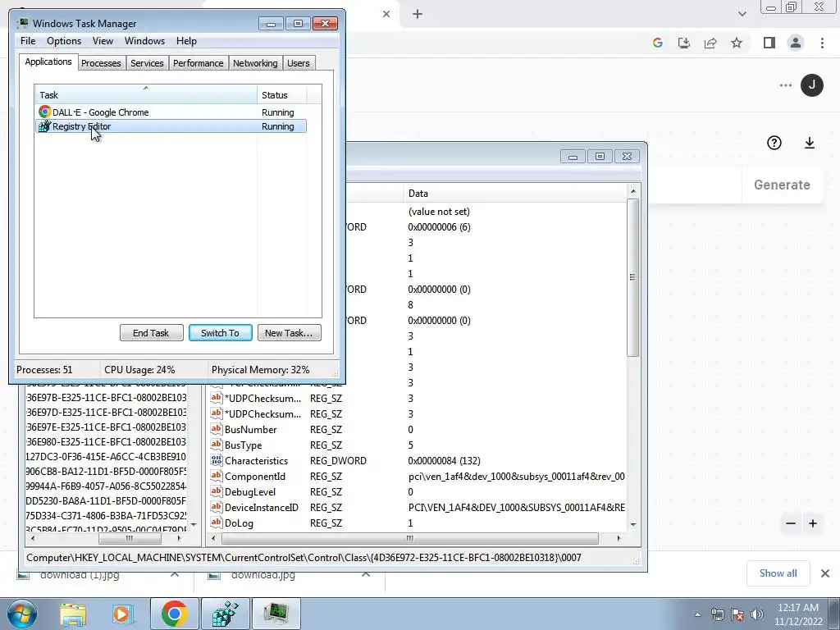
Task: Click the share page icon in Chrome
Action: [710, 43]
